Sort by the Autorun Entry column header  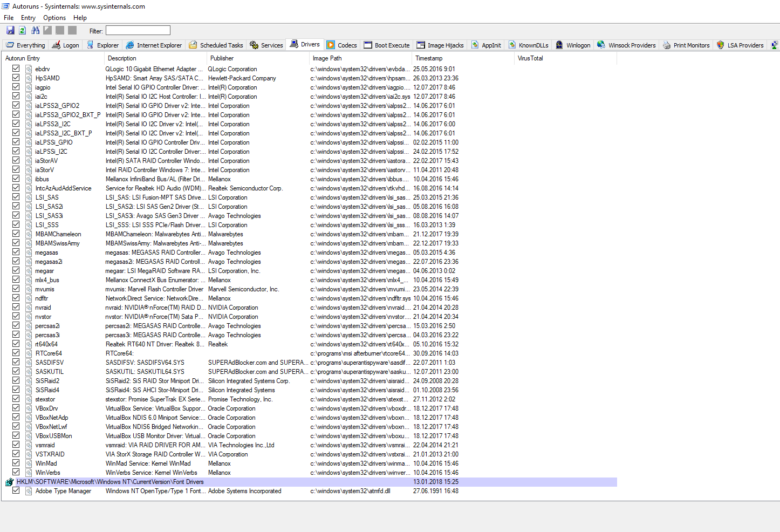click(53, 58)
